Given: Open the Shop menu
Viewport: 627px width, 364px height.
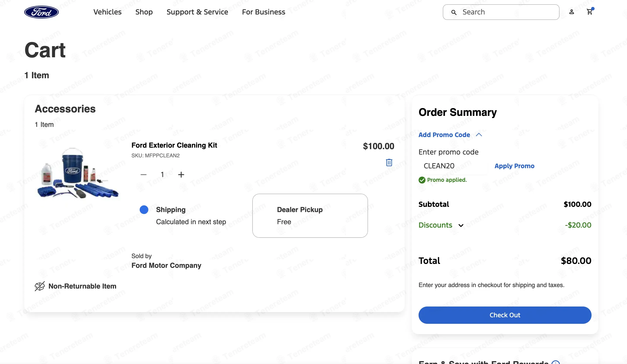Looking at the screenshot, I should pos(144,12).
